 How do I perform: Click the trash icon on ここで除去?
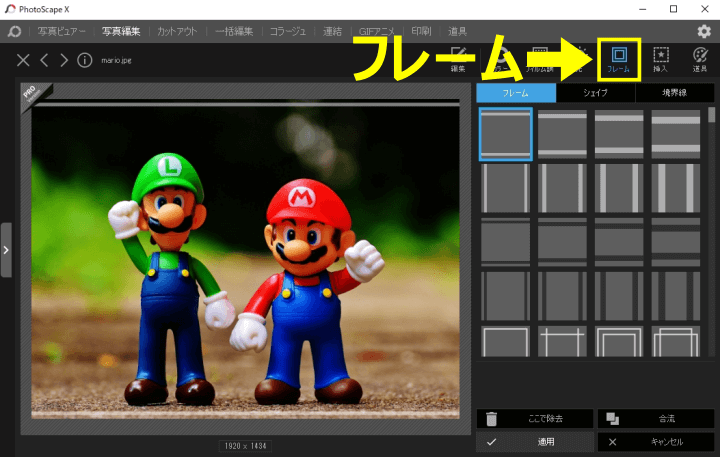(491, 418)
